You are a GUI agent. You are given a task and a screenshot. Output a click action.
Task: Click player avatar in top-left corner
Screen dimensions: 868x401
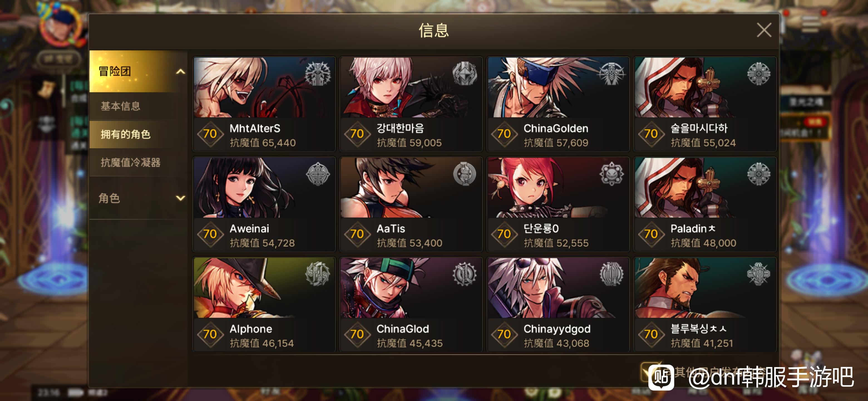[x=61, y=25]
